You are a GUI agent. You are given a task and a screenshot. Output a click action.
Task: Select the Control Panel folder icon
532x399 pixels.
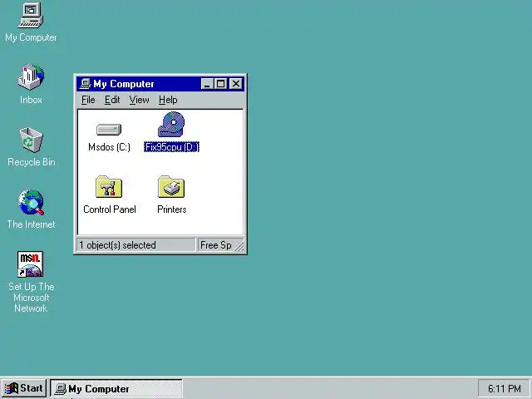pos(109,186)
